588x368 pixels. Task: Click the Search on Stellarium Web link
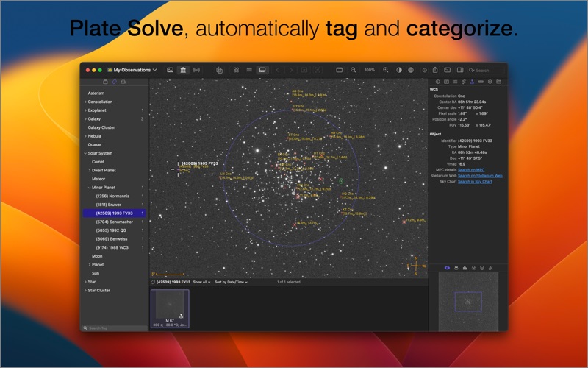click(480, 176)
